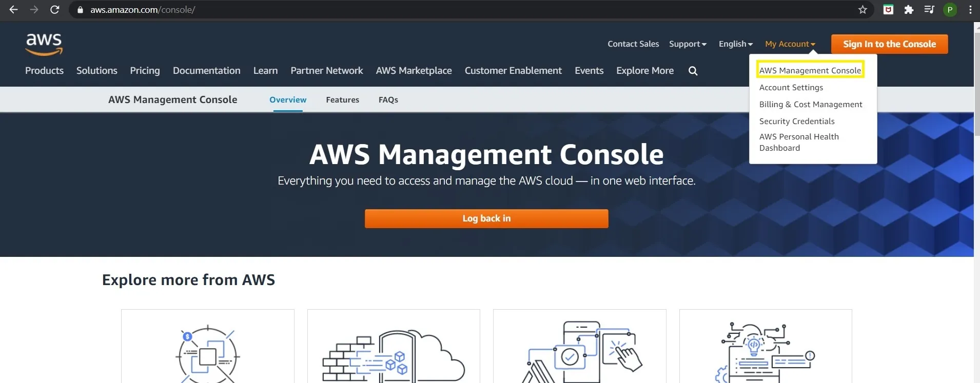Image resolution: width=980 pixels, height=383 pixels.
Task: Select the mobile device click illustration card
Action: click(x=580, y=346)
